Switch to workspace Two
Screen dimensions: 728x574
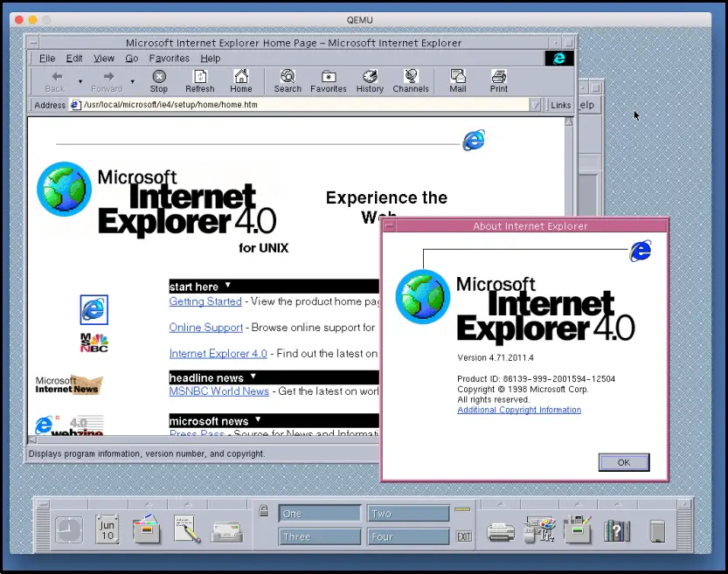pyautogui.click(x=409, y=514)
